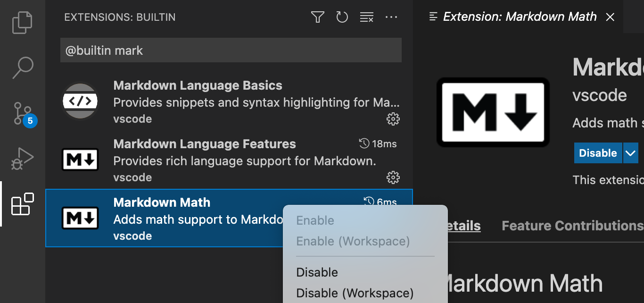Open gear menu for Markdown Language Features
The height and width of the screenshot is (303, 644).
coord(393,177)
